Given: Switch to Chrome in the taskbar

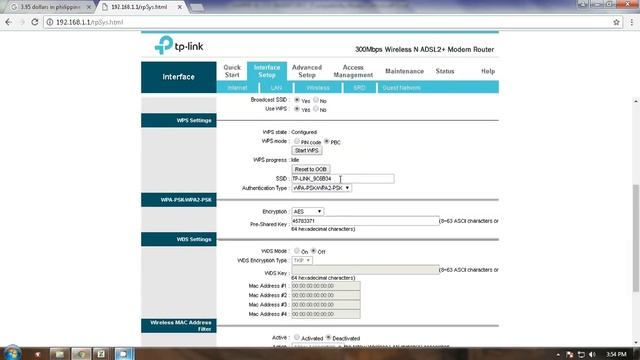Looking at the screenshot, I should (81, 353).
